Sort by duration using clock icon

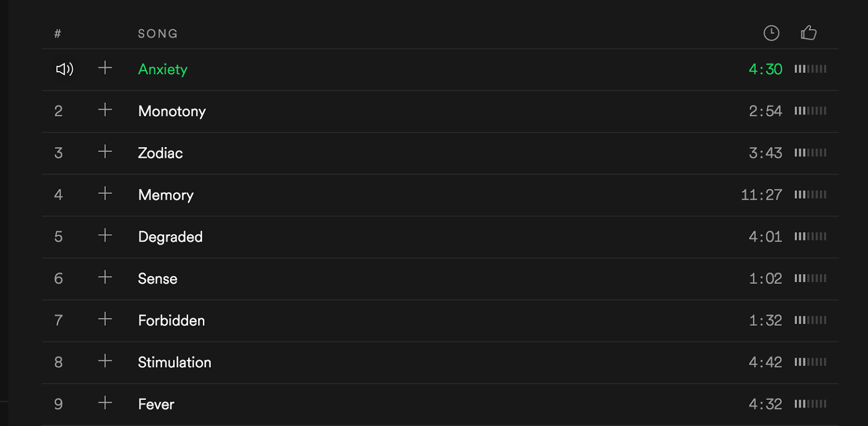coord(771,33)
